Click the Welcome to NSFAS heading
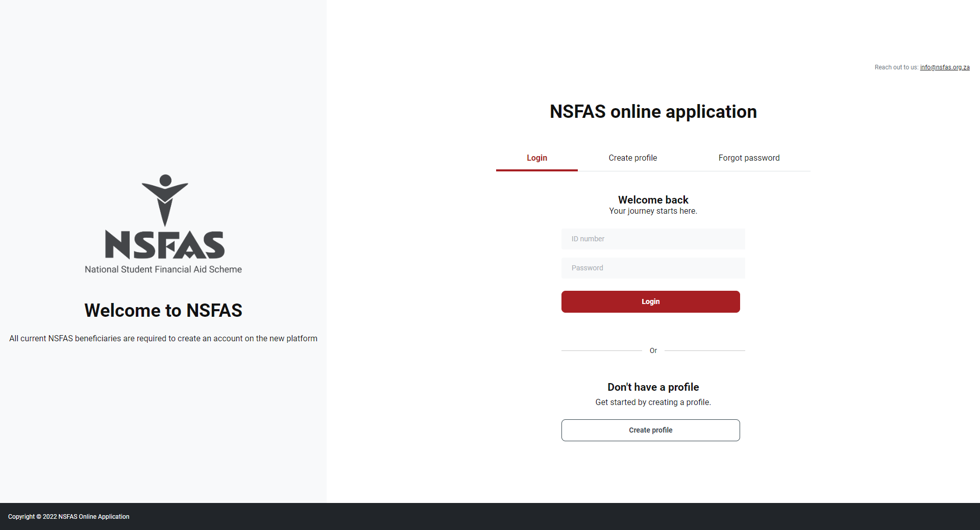980x530 pixels. pos(163,310)
